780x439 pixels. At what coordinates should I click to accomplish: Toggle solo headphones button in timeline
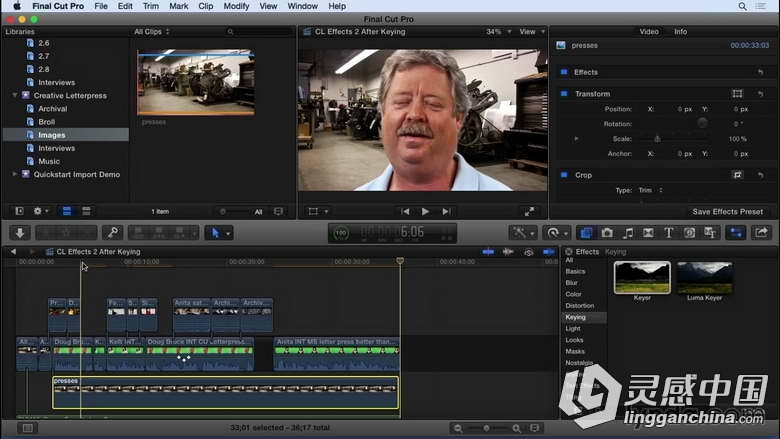[528, 252]
